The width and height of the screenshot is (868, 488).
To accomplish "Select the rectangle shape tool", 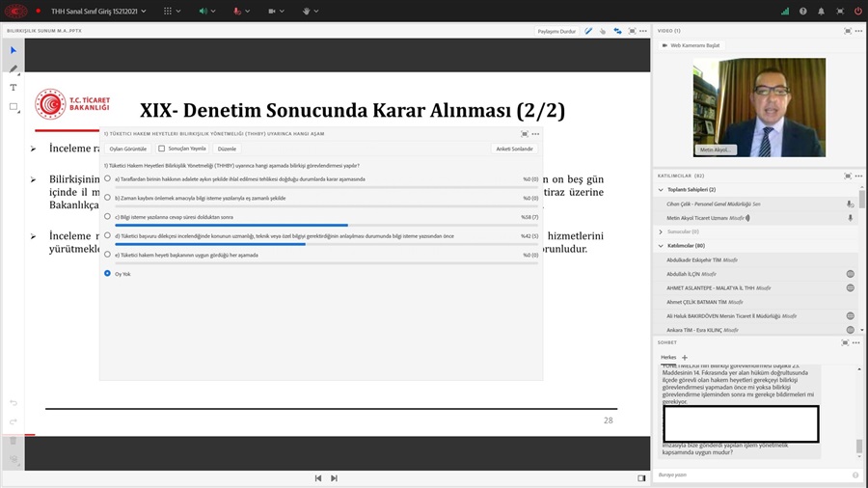I will pyautogui.click(x=14, y=106).
